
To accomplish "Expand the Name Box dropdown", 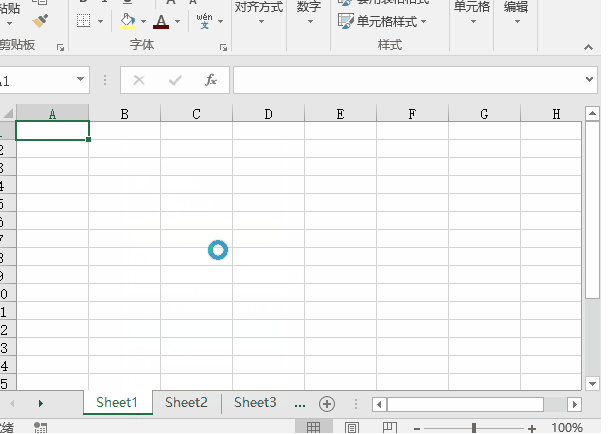I will [81, 80].
